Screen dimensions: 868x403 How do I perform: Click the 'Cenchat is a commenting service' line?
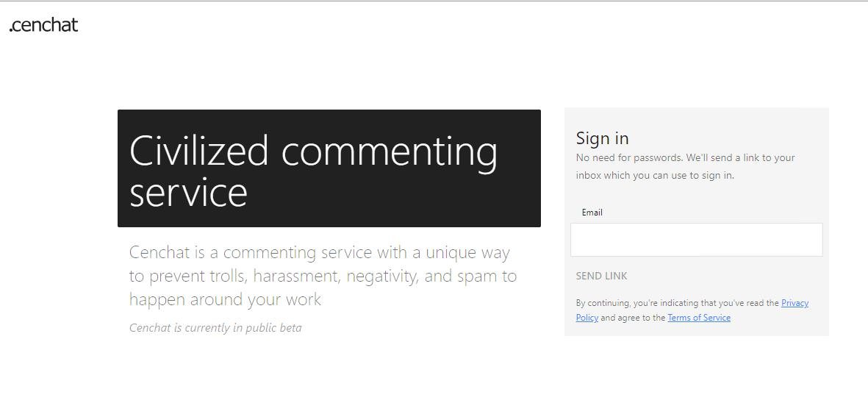[x=320, y=252]
